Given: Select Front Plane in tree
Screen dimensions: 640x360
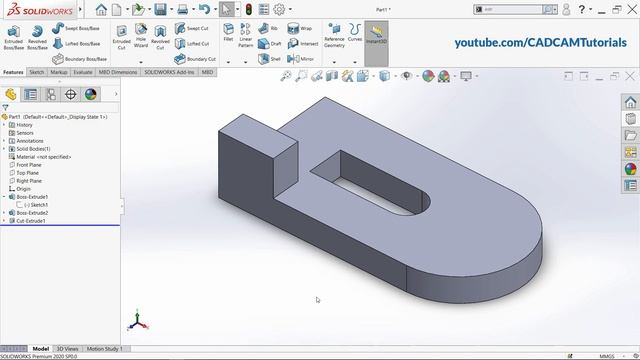Looking at the screenshot, I should point(25,165).
